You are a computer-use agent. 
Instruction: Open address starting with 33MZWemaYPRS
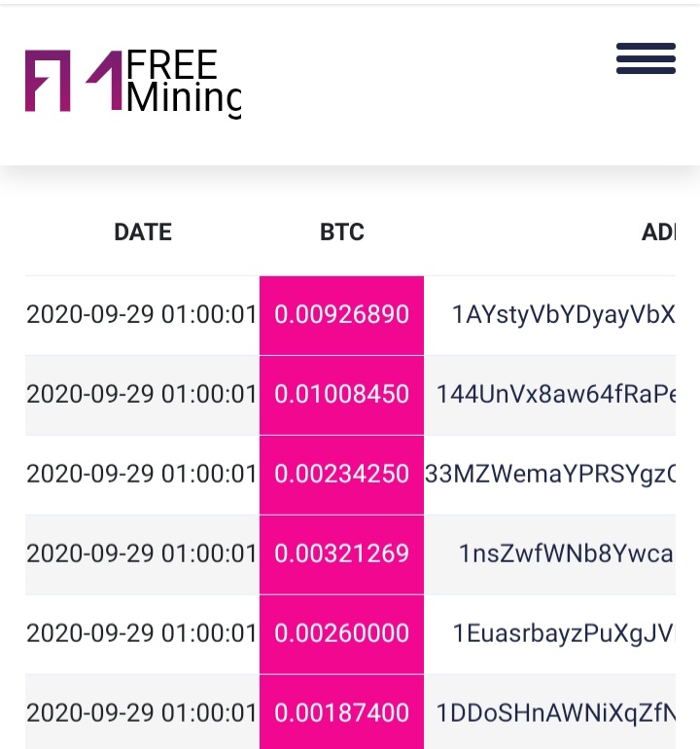coord(550,475)
